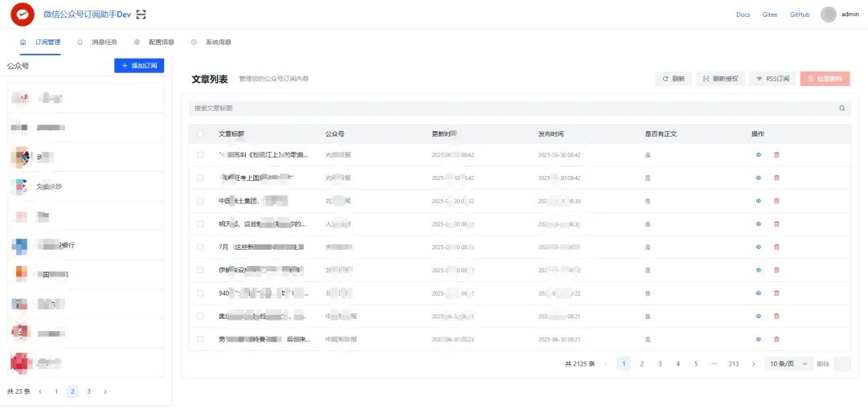
Task: View the article starting with 男
Action: pos(759,339)
